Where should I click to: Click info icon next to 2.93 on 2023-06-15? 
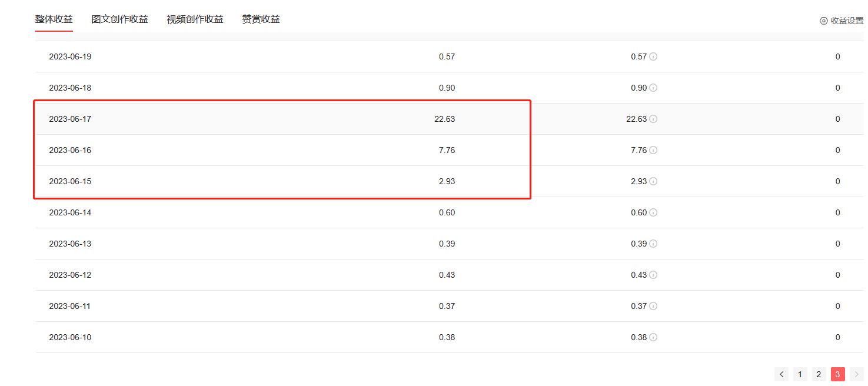coord(653,181)
